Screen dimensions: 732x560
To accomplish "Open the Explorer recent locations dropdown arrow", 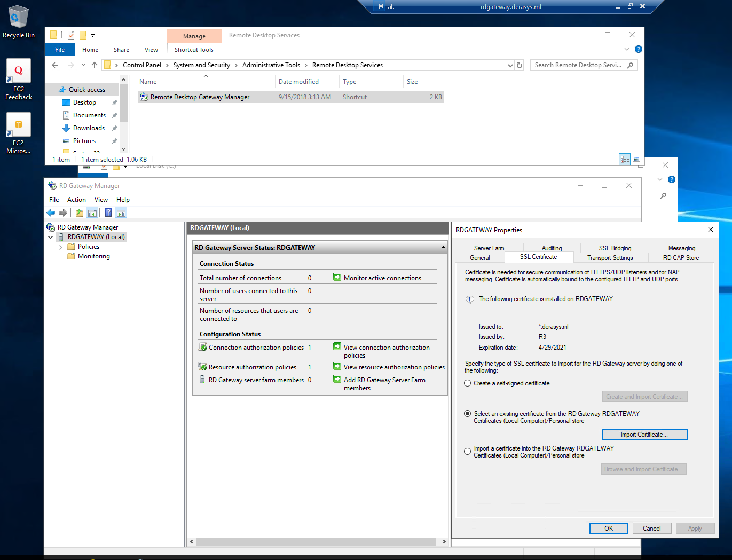I will tap(83, 65).
